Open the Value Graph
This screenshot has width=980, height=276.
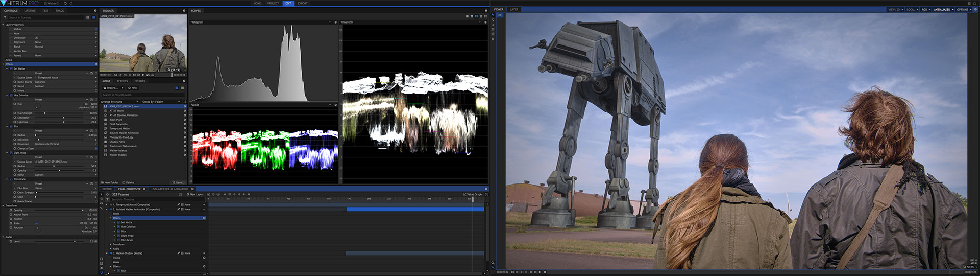click(x=473, y=194)
